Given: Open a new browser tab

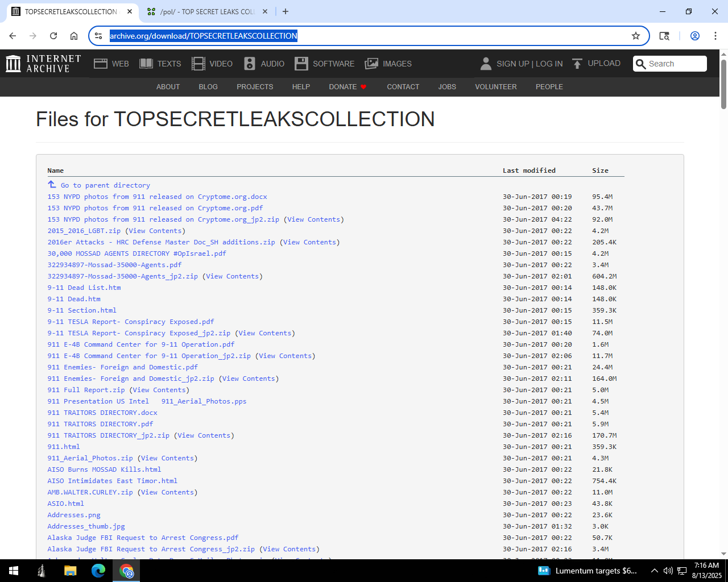Looking at the screenshot, I should [x=286, y=11].
